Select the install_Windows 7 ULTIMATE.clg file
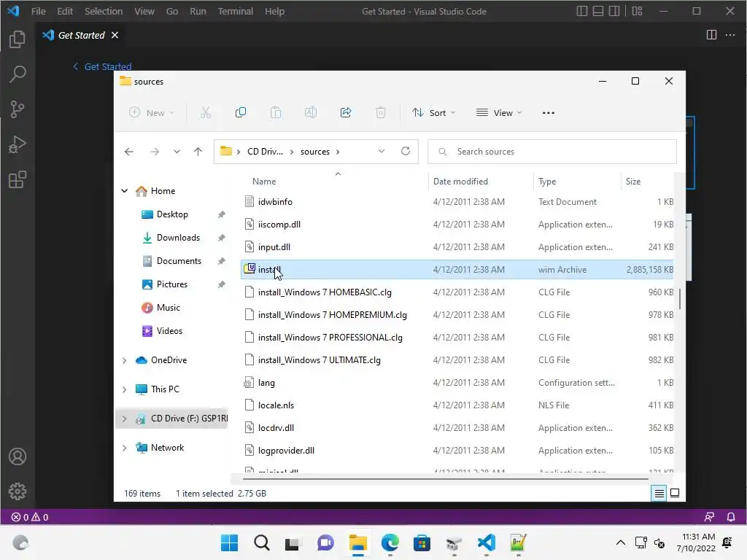 [x=320, y=360]
